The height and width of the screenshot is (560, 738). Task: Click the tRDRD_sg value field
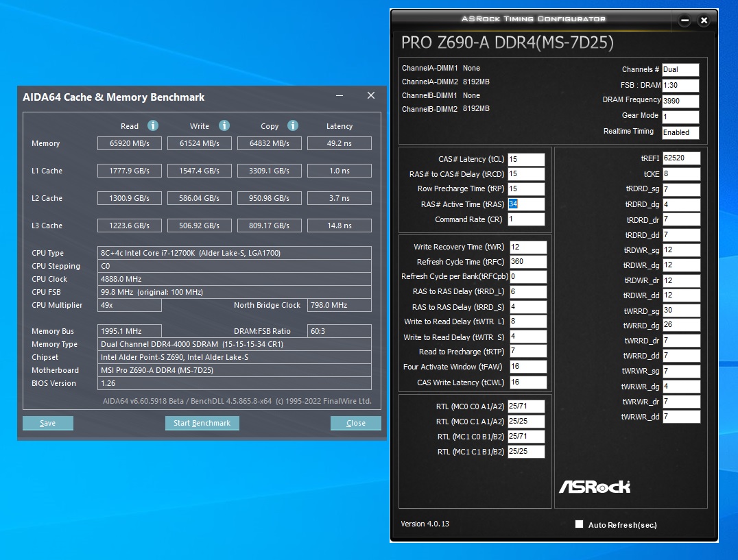point(681,189)
